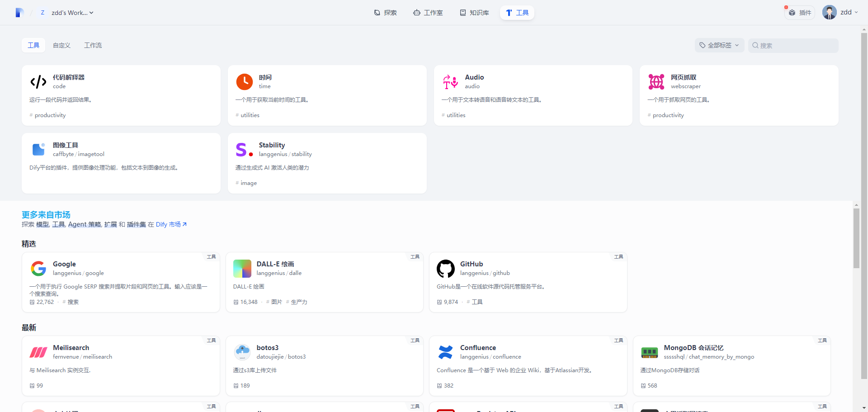Open the 工具 marketplace link
The image size is (868, 412).
(58, 224)
